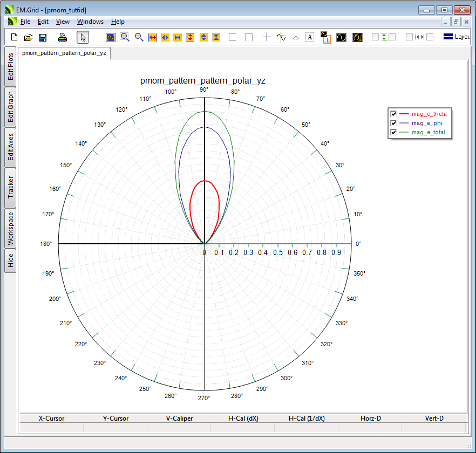
Task: Hide the mag_e_total trace
Action: pyautogui.click(x=393, y=132)
